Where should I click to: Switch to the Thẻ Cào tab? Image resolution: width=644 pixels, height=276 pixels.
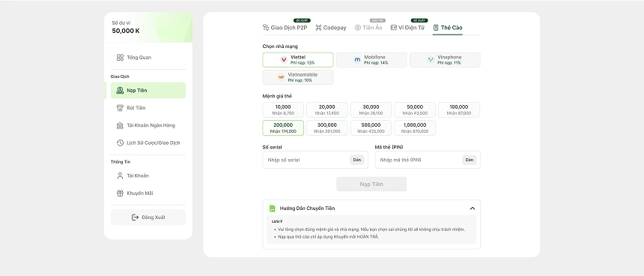click(448, 28)
